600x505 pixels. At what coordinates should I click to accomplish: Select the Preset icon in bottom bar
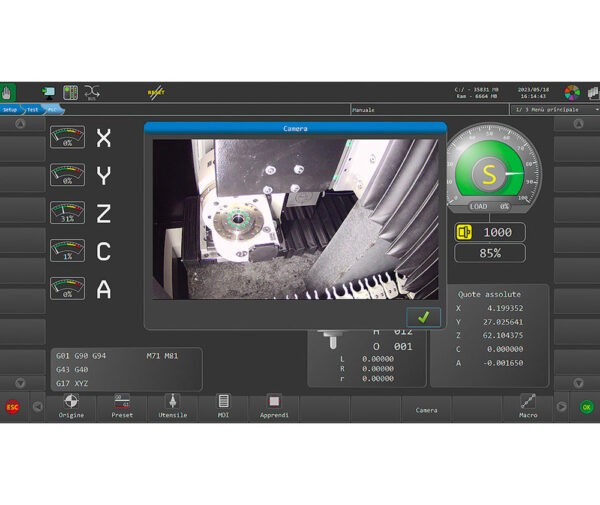point(122,405)
